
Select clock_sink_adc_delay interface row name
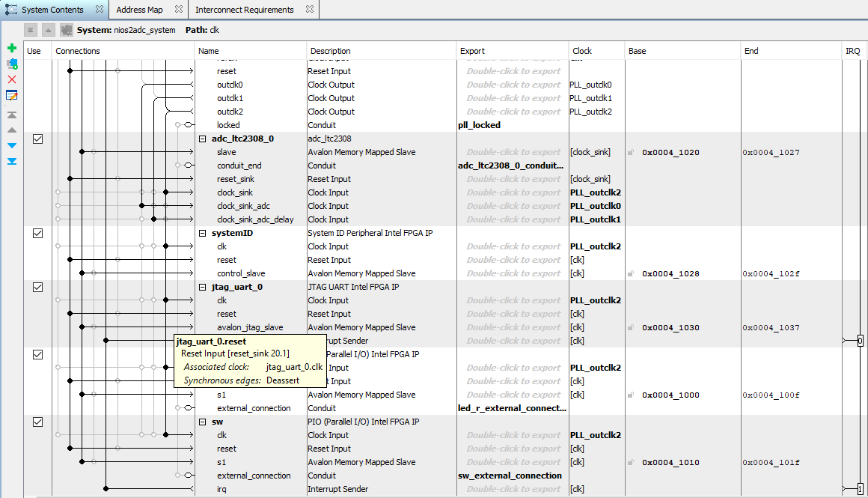[255, 219]
